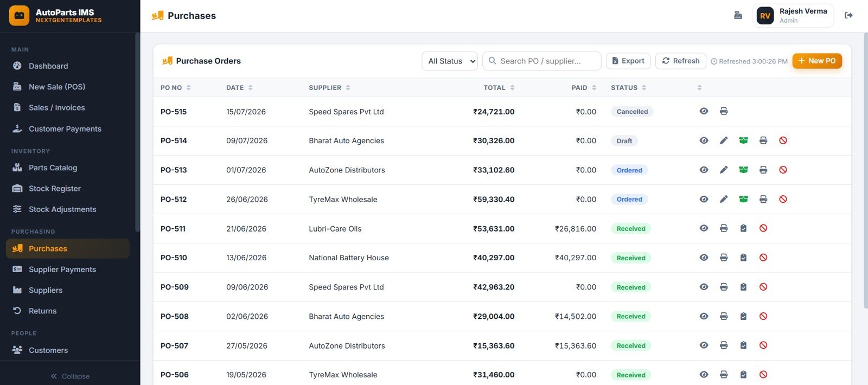Refresh the purchase orders table
The image size is (868, 385).
click(681, 61)
